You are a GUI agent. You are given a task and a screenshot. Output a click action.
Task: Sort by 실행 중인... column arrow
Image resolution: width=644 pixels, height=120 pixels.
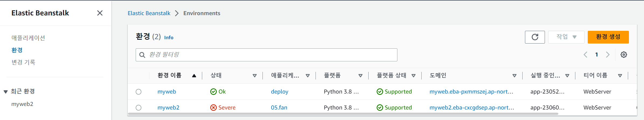coord(567,76)
